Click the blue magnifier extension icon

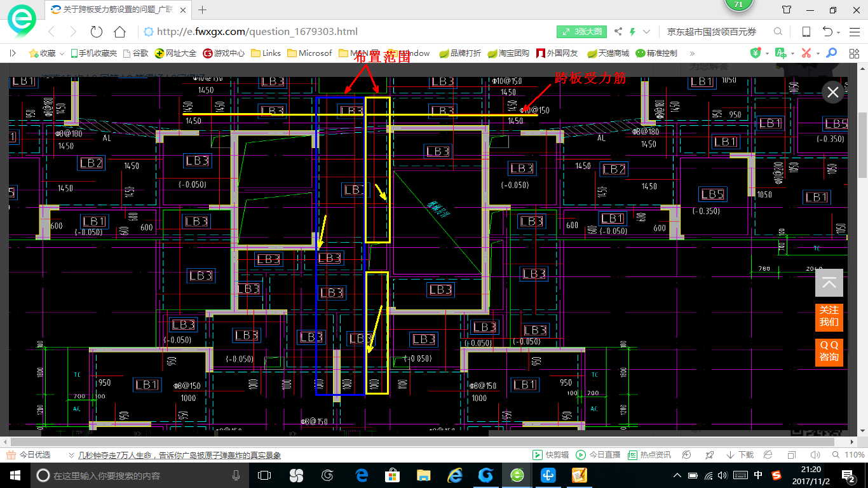(x=831, y=53)
